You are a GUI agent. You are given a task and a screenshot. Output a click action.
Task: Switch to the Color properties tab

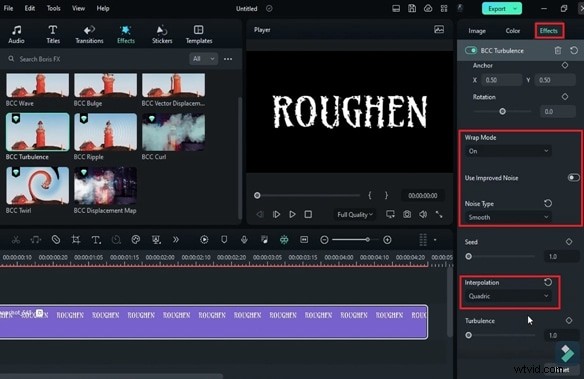click(512, 31)
